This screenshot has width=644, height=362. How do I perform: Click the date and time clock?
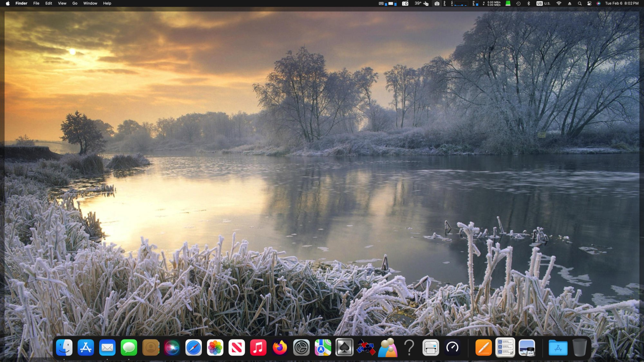[x=621, y=4]
